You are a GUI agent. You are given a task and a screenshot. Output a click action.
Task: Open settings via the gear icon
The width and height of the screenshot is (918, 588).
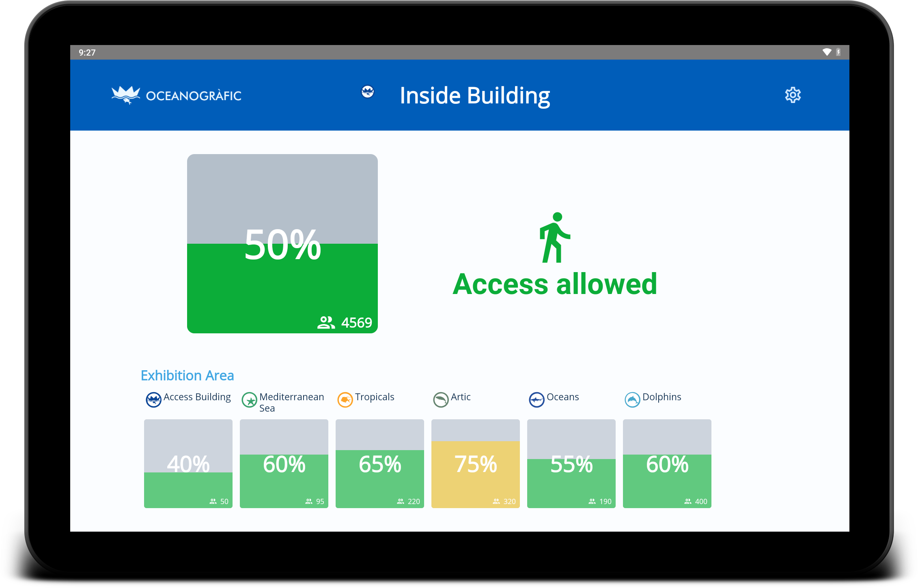click(793, 95)
